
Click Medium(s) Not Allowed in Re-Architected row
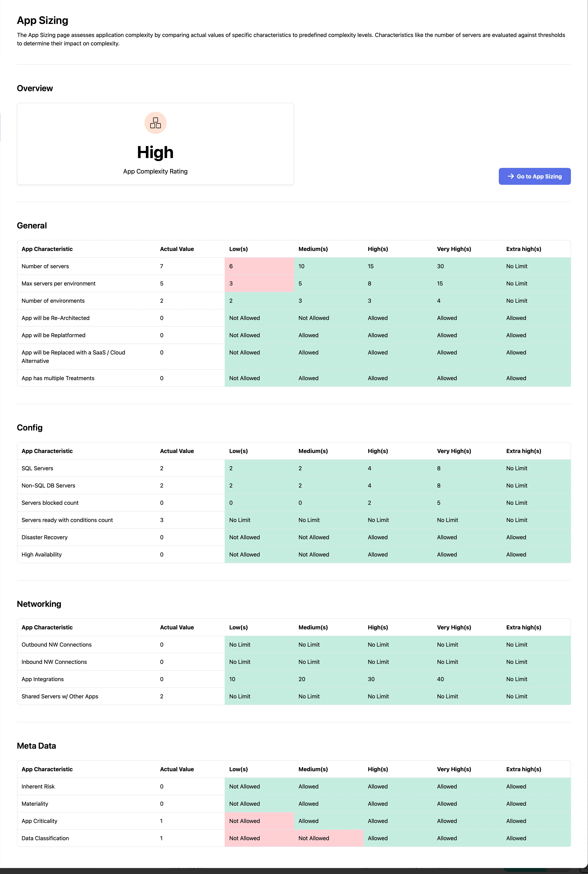click(314, 318)
